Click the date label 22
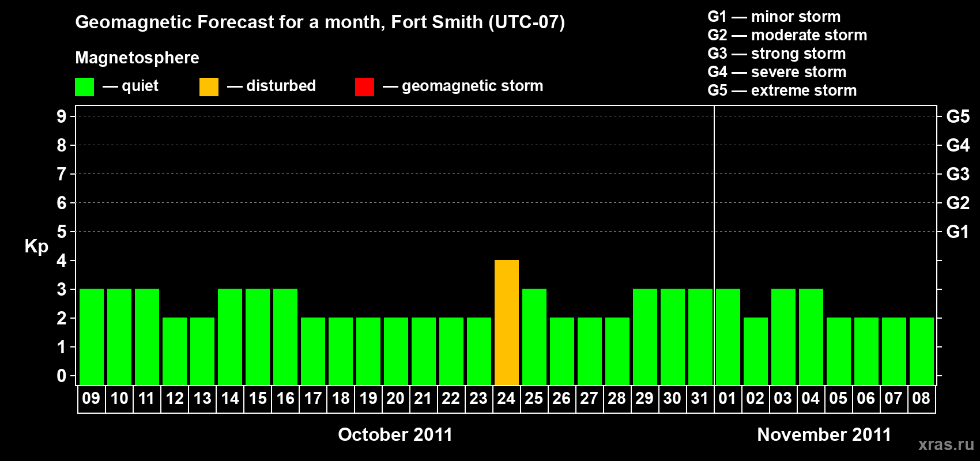Image resolution: width=980 pixels, height=461 pixels. (451, 398)
